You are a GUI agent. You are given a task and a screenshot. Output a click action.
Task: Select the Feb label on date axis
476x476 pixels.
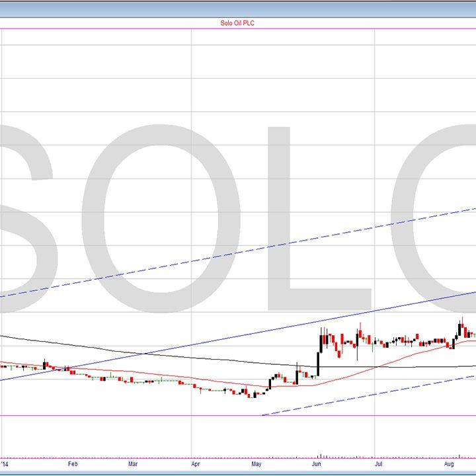click(x=73, y=464)
